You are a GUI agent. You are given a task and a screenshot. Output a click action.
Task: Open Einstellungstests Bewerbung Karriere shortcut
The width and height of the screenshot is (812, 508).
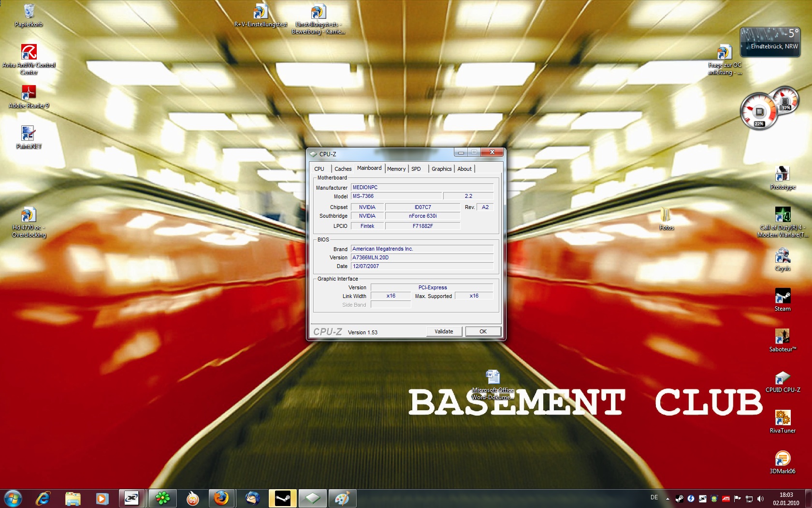coord(318,19)
